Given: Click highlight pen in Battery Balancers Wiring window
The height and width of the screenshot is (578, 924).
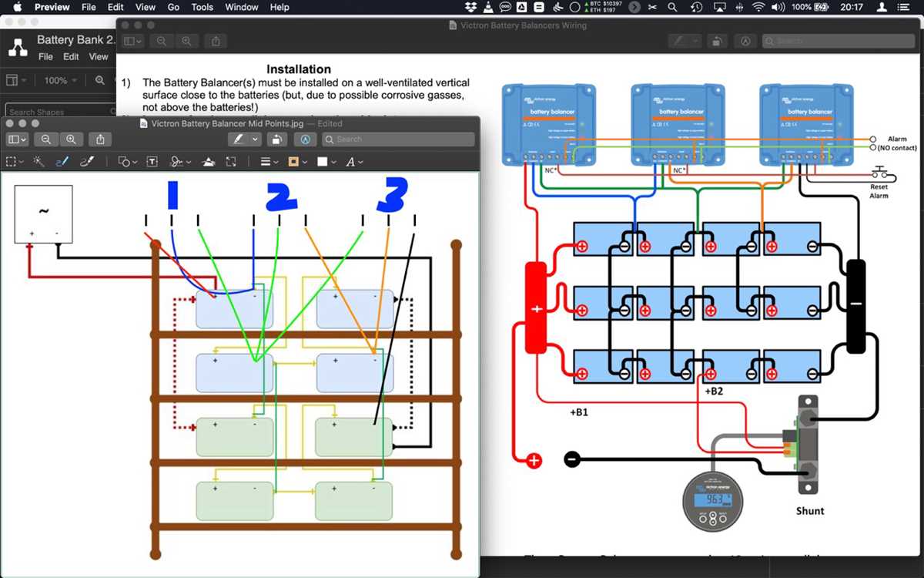Looking at the screenshot, I should click(x=678, y=41).
